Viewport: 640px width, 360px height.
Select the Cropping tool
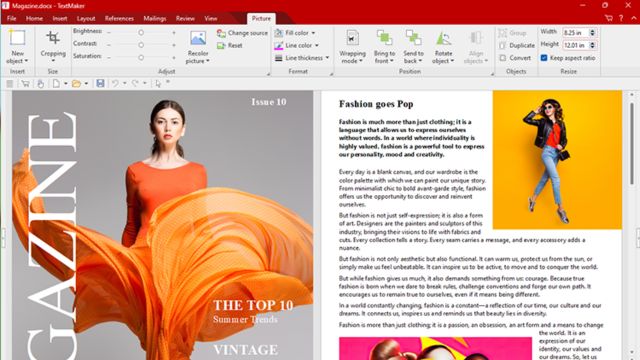click(x=53, y=47)
